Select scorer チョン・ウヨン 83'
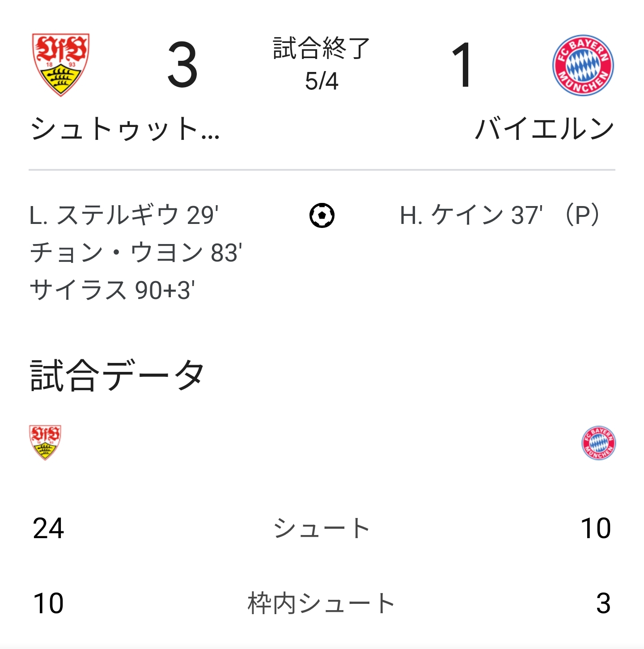 (x=136, y=253)
